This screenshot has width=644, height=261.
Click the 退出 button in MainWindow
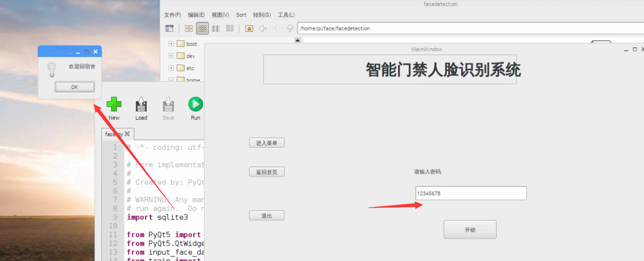coord(267,216)
